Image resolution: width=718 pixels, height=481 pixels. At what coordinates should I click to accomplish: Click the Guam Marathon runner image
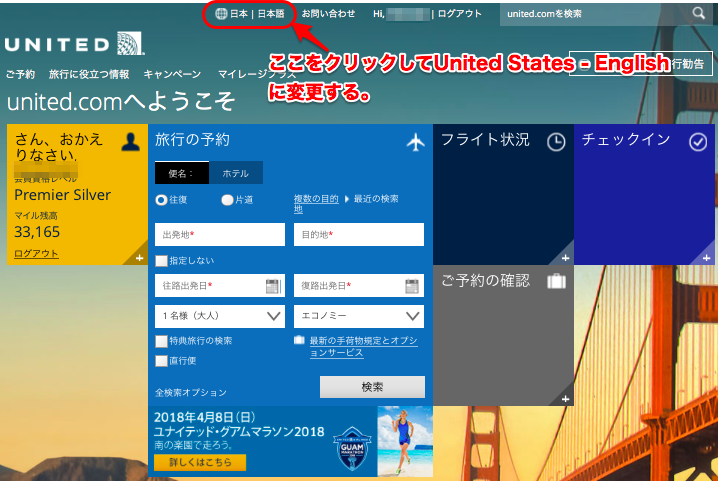pyautogui.click(x=405, y=442)
